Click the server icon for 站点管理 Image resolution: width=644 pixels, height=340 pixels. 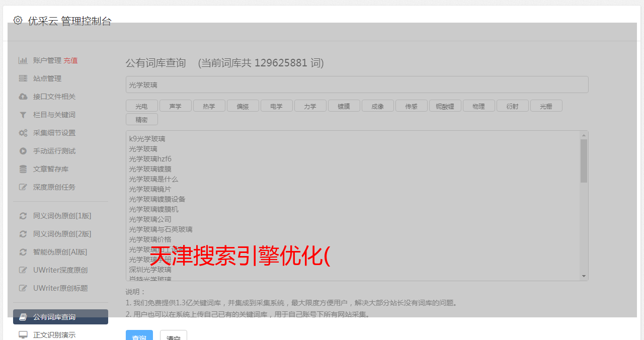(x=23, y=78)
